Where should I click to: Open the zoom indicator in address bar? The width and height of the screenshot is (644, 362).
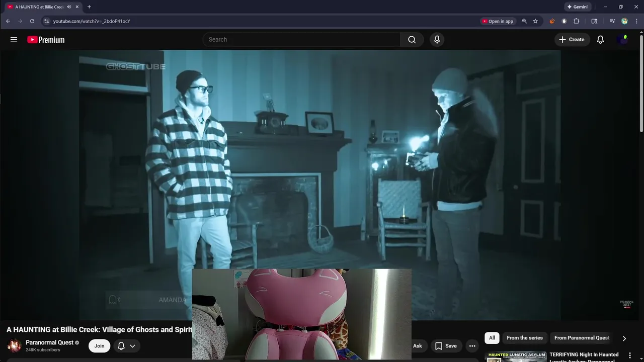pyautogui.click(x=524, y=21)
